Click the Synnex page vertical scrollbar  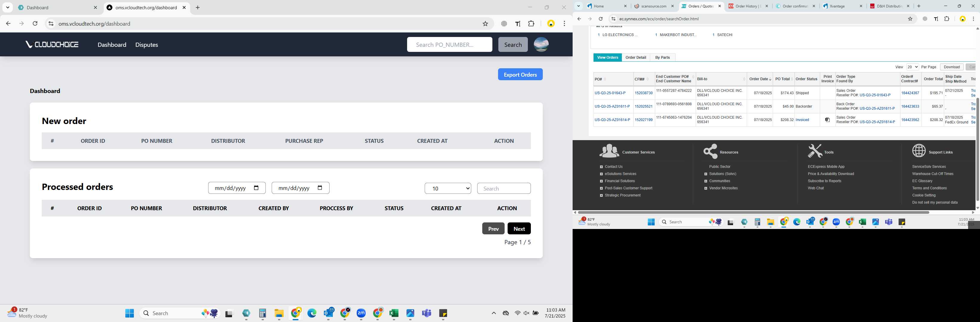[x=977, y=149]
